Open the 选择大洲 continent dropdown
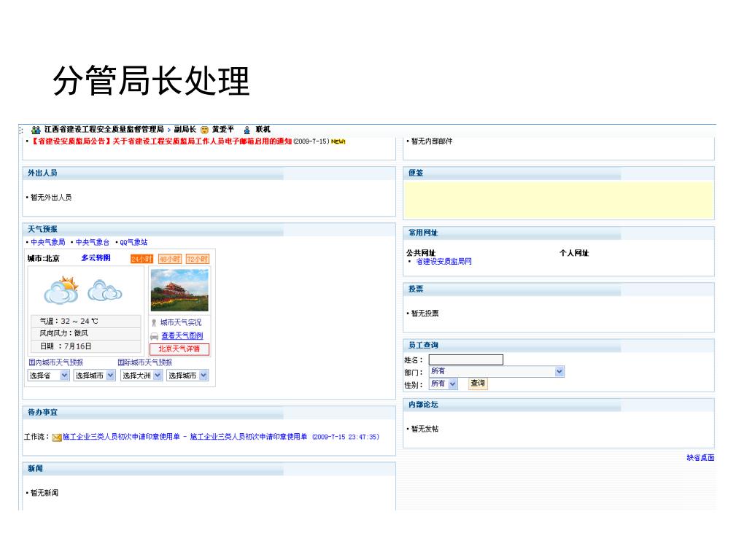Image resolution: width=747 pixels, height=560 pixels. coord(142,376)
